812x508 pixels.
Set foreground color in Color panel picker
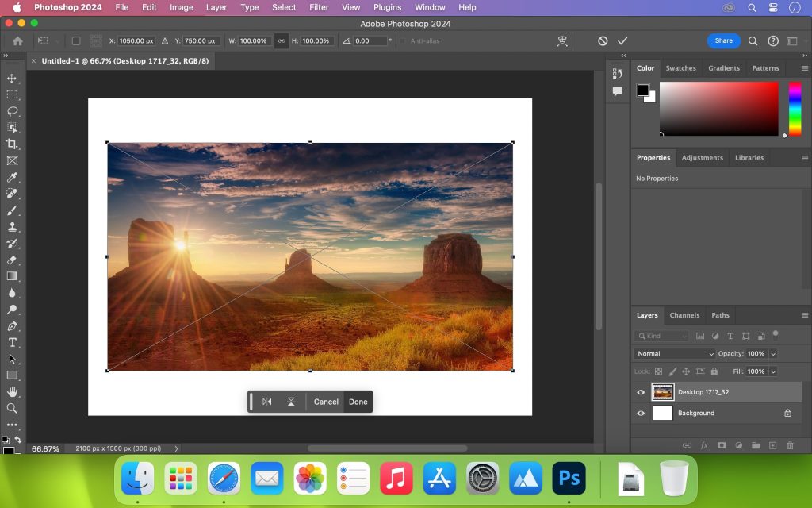click(x=645, y=89)
